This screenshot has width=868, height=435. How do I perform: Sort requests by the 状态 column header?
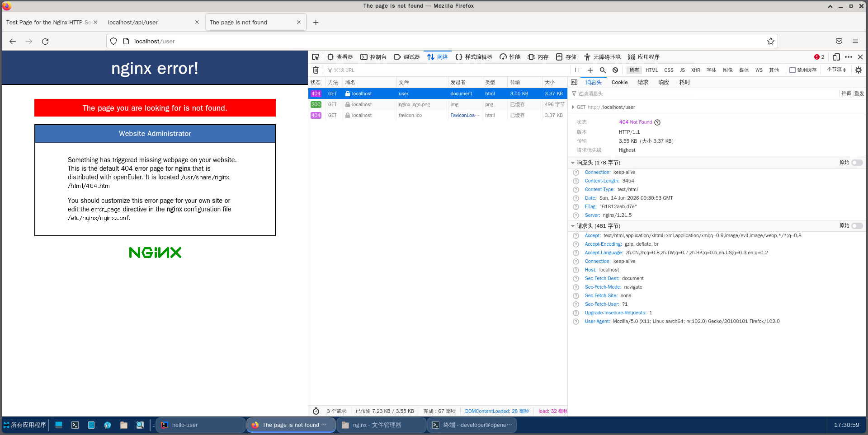click(x=317, y=82)
